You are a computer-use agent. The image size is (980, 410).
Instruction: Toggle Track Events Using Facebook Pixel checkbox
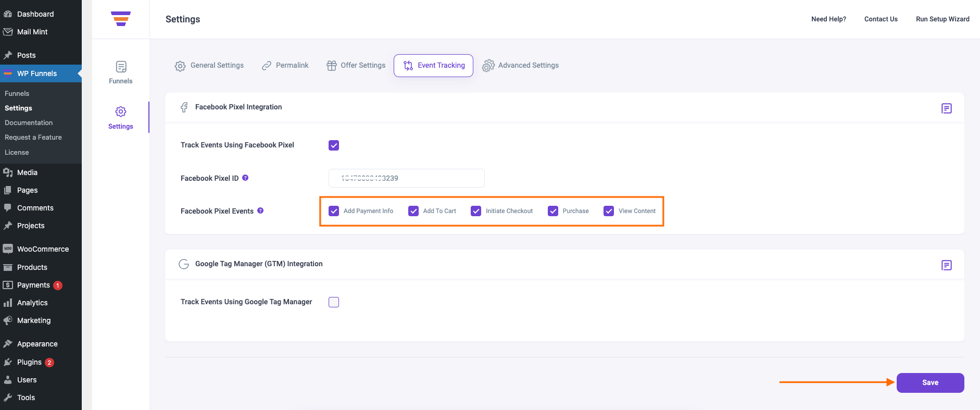tap(334, 145)
